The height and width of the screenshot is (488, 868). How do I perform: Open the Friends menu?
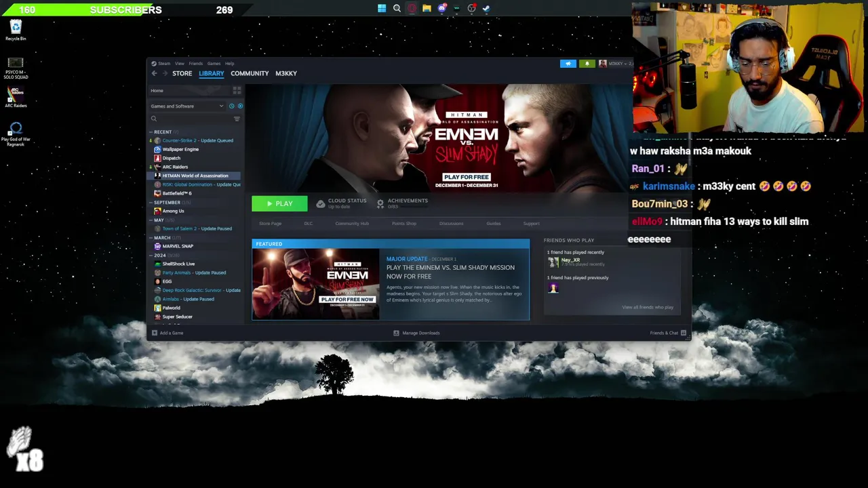[x=195, y=64]
